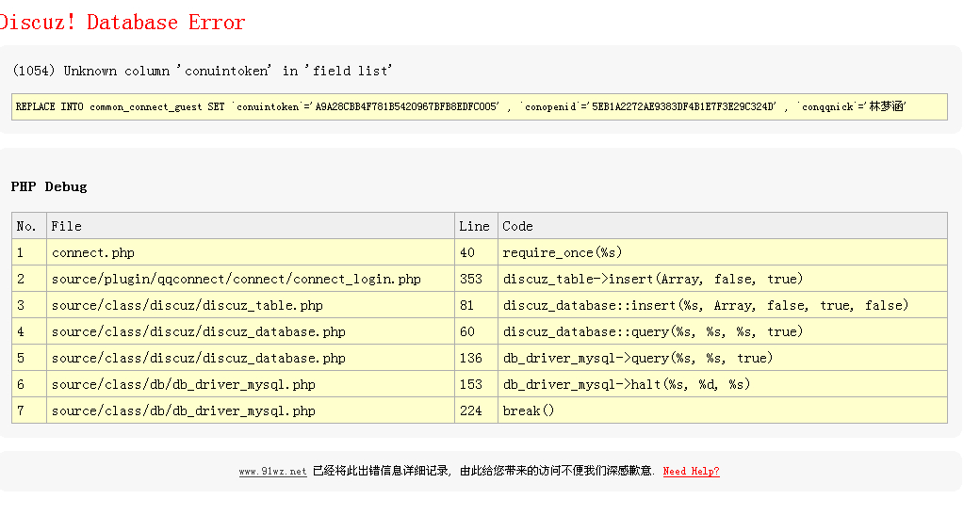980x515 pixels.
Task: Click the 'PHP Debug' heading
Action: tap(49, 186)
